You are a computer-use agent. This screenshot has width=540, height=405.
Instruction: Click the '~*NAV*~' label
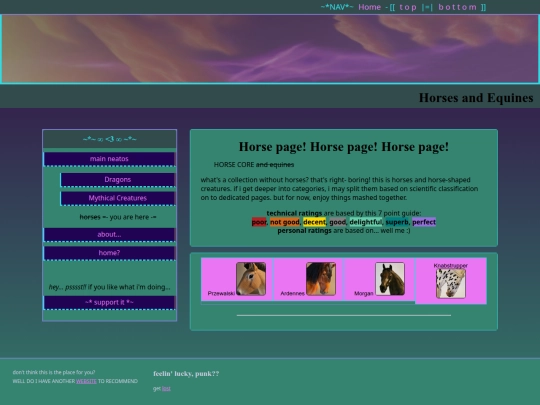click(337, 7)
